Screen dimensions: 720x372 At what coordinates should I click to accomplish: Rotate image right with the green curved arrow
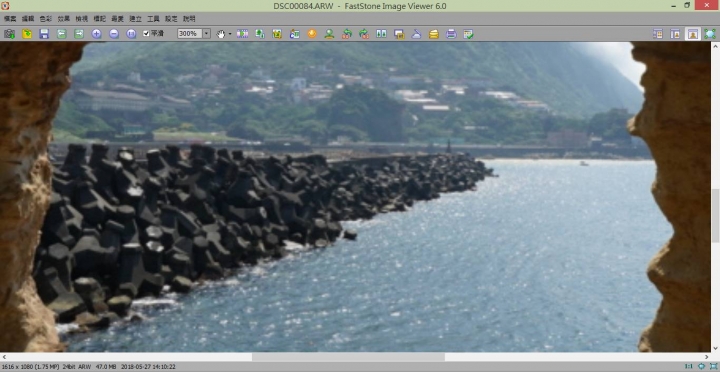click(364, 34)
